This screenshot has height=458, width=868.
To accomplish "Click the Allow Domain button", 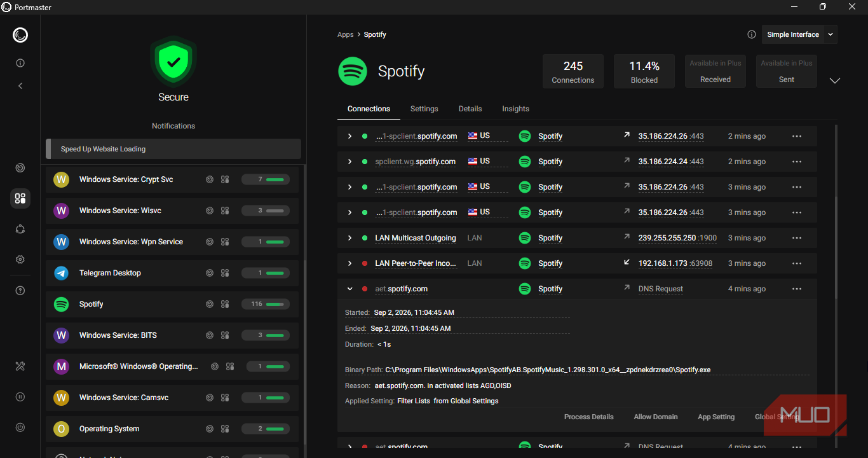I will (x=656, y=417).
